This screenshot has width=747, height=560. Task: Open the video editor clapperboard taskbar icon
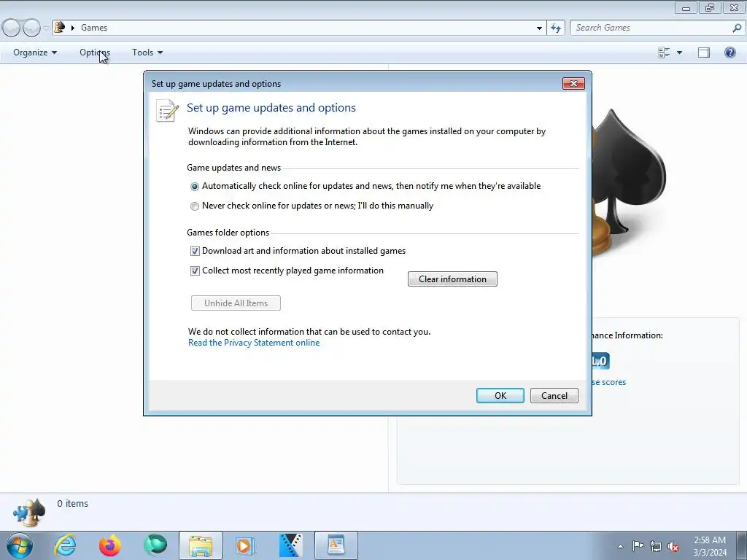tap(290, 545)
